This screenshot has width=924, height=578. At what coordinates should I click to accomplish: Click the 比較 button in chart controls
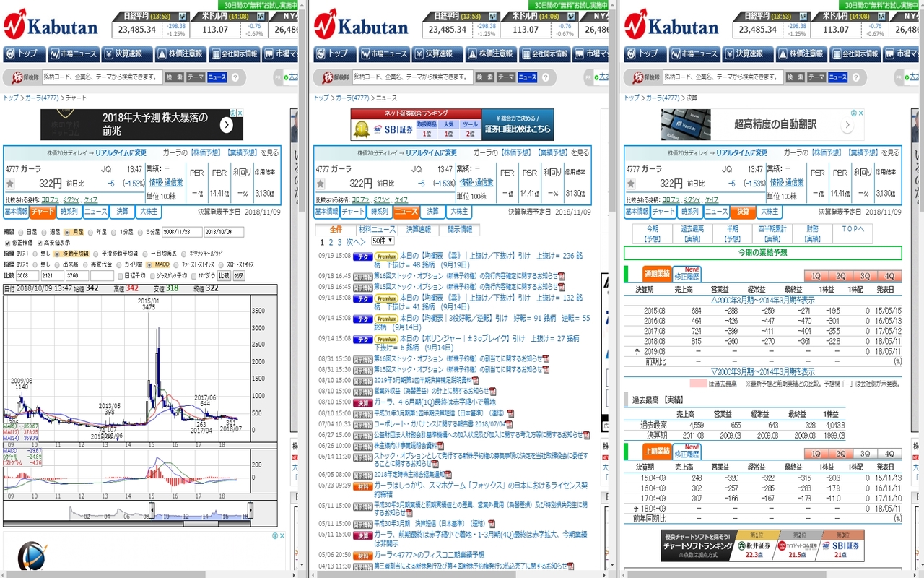click(224, 275)
